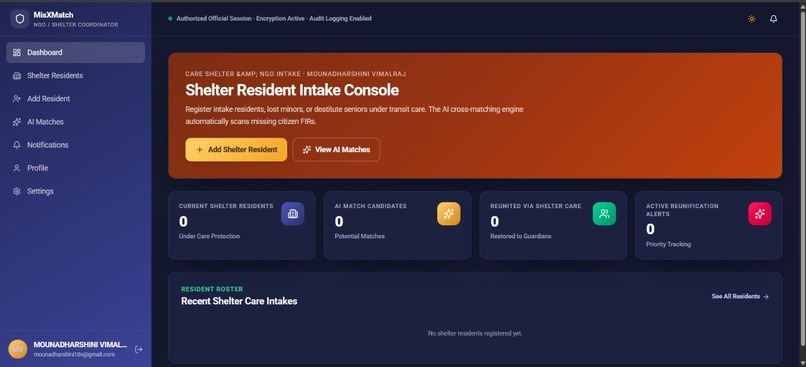Viewport: 806px width, 367px height.
Task: Click the 'No shelter residents registered yet.' message
Action: pyautogui.click(x=475, y=334)
